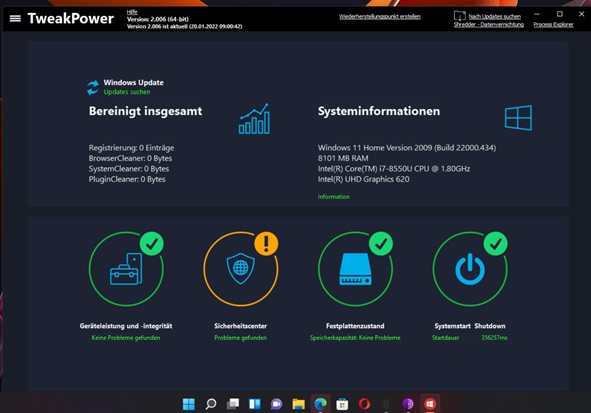This screenshot has width=591, height=413.
Task: Click BrowserCleaner: 0 Bytes text
Action: point(130,158)
